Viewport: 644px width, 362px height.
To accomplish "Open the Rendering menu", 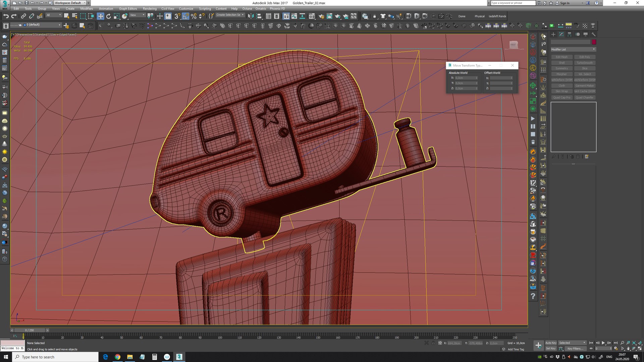I will click(150, 9).
